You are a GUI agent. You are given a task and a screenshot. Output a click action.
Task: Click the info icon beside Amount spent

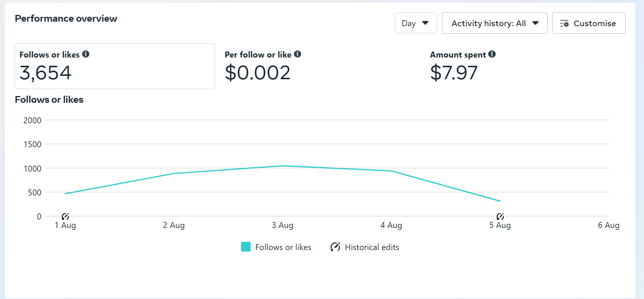click(x=492, y=54)
